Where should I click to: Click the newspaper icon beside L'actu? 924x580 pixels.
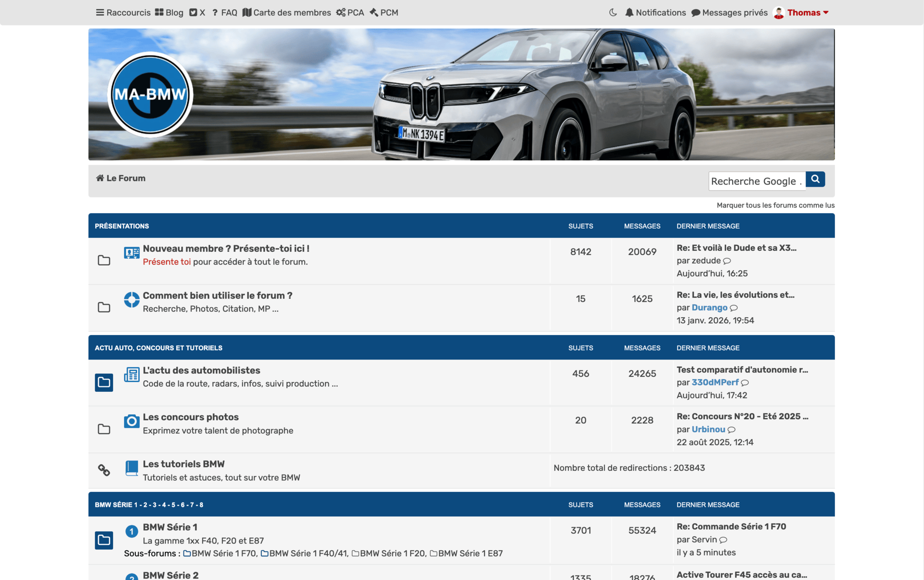pos(131,374)
